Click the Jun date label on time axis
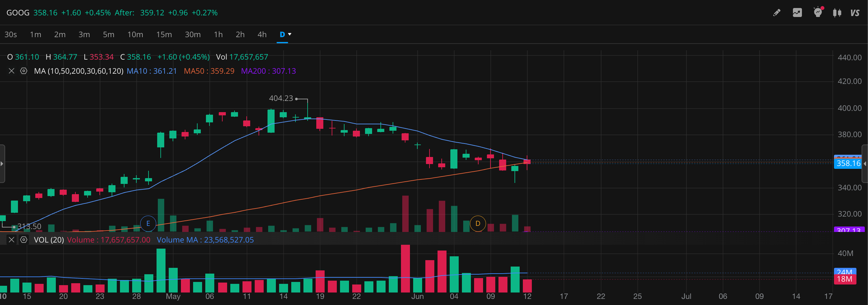Viewport: 868px width, 305px height. click(x=418, y=297)
